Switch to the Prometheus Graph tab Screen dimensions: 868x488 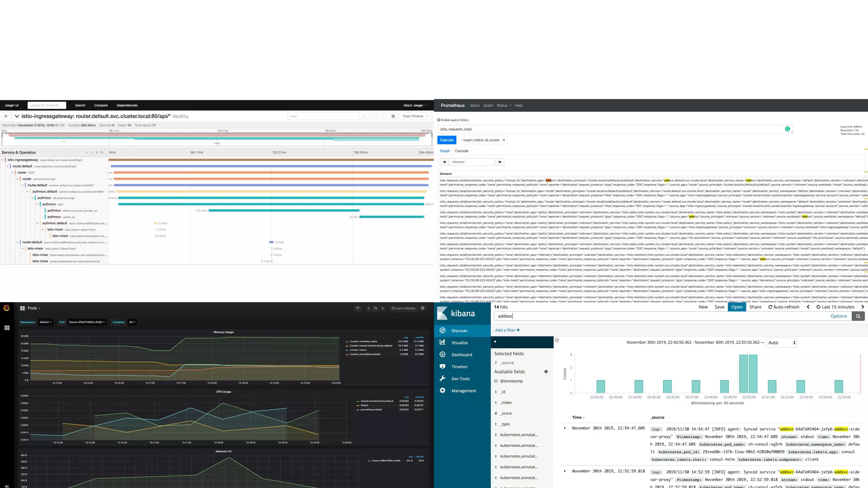pyautogui.click(x=445, y=151)
